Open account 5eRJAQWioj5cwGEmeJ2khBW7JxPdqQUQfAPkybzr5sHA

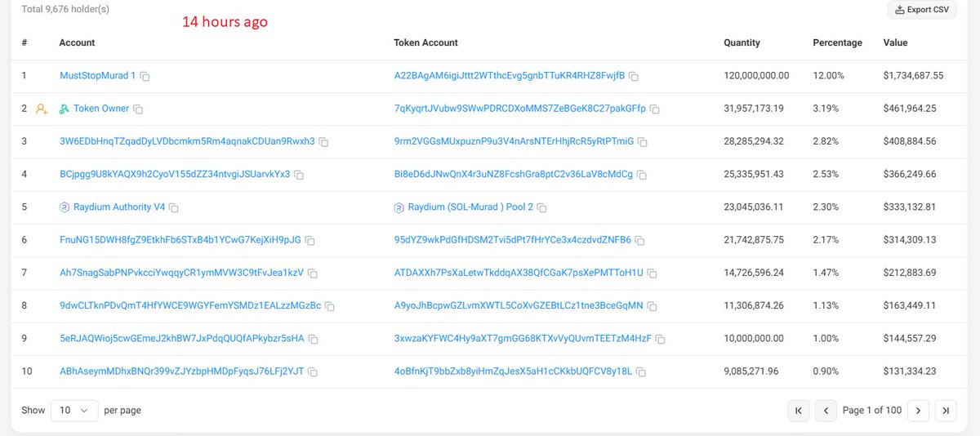tap(182, 339)
